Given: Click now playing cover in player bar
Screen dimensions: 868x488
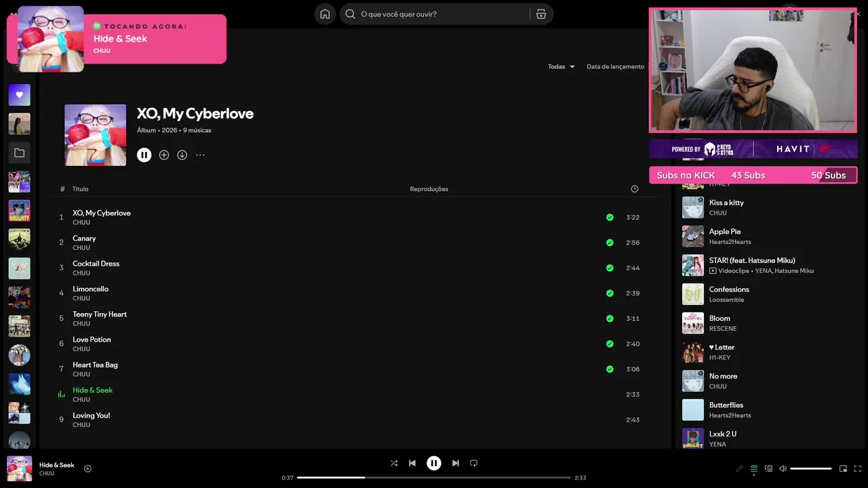Looking at the screenshot, I should (x=19, y=468).
